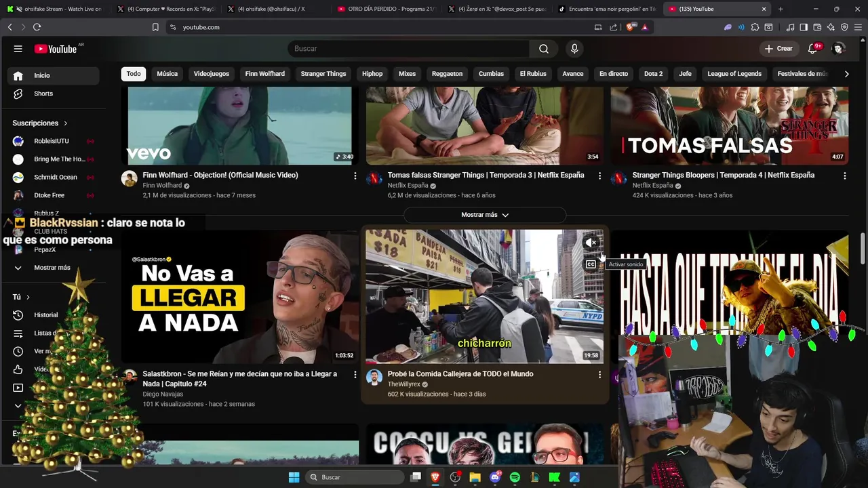Select the Videojuegos filter chip
The image size is (868, 488).
click(212, 74)
